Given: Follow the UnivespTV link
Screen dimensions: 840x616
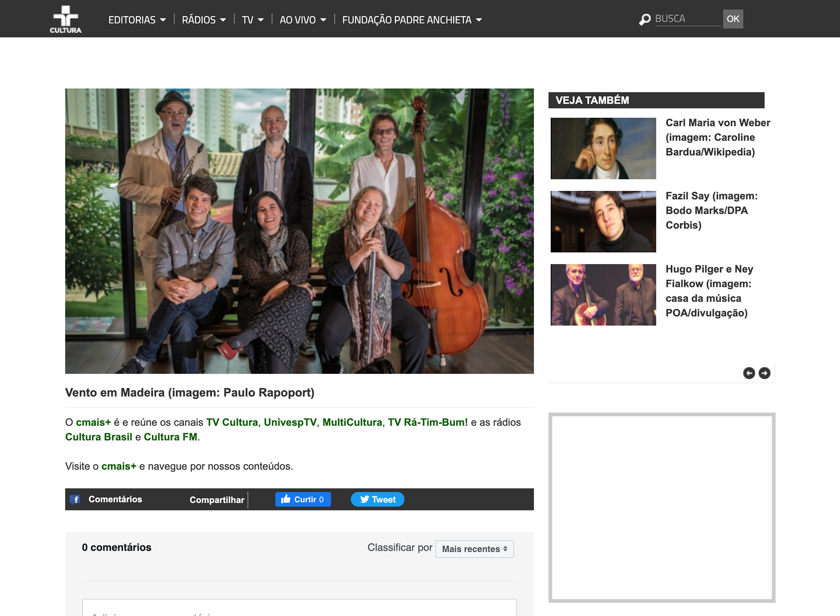Looking at the screenshot, I should tap(290, 422).
